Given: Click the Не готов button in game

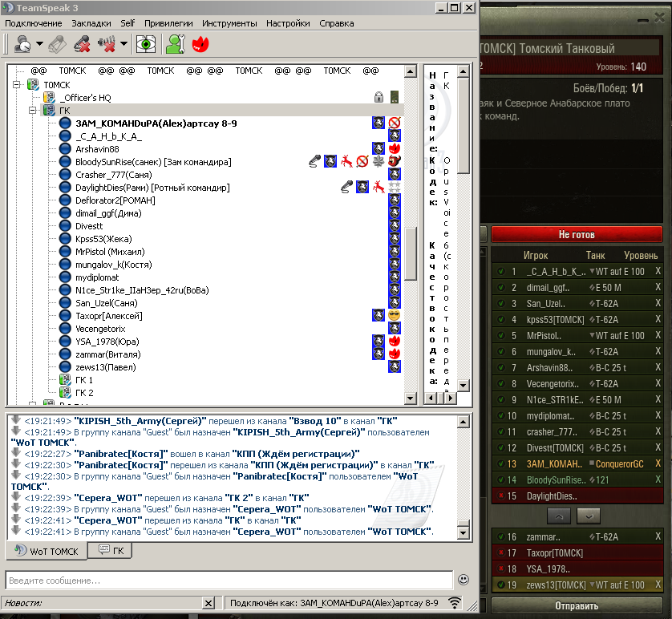Looking at the screenshot, I should [577, 234].
